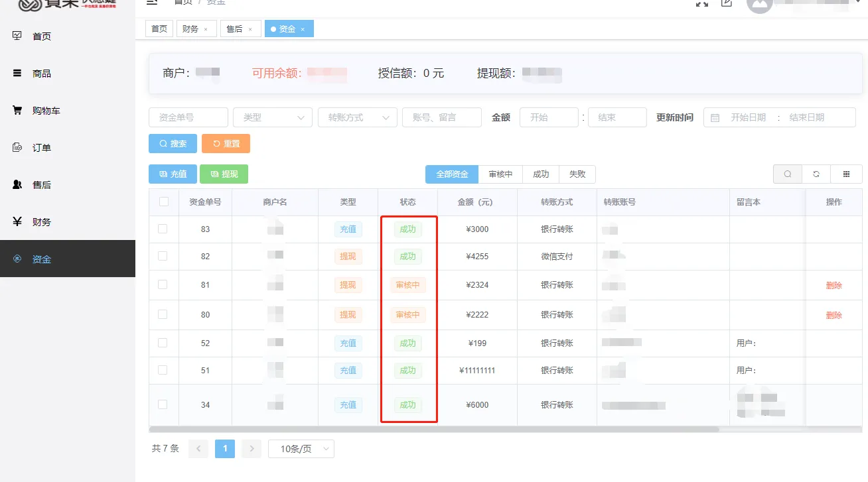Close the 资金 tab

point(303,29)
